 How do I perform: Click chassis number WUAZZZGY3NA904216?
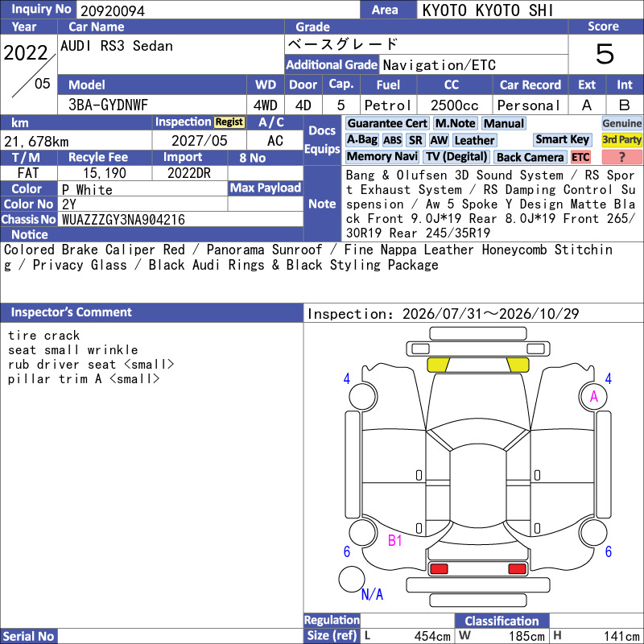[123, 220]
